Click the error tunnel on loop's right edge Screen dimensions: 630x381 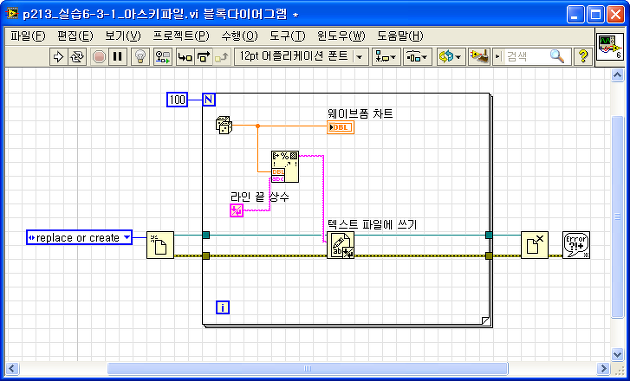(x=489, y=256)
